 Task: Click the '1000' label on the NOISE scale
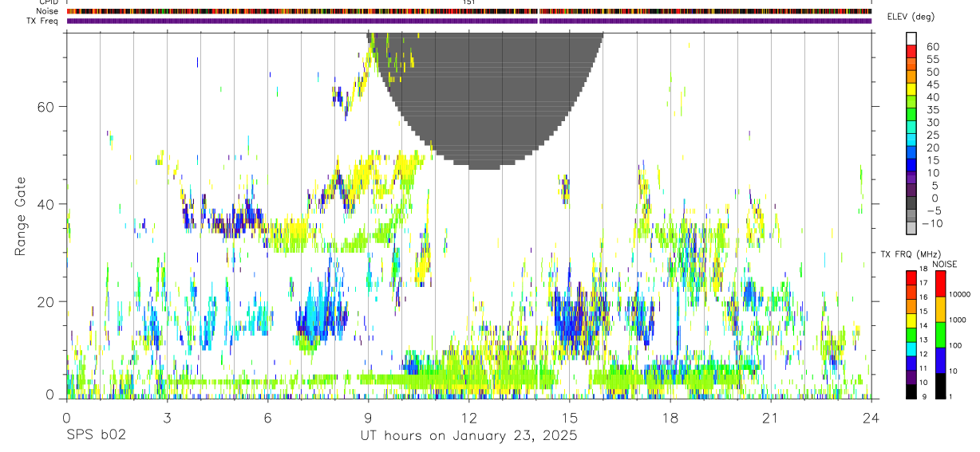tap(958, 320)
